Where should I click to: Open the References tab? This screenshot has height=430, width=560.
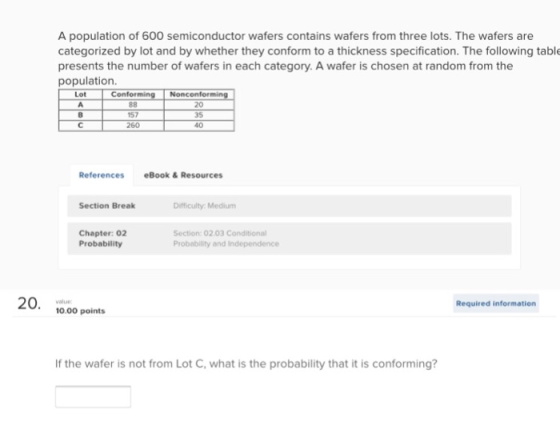click(101, 175)
